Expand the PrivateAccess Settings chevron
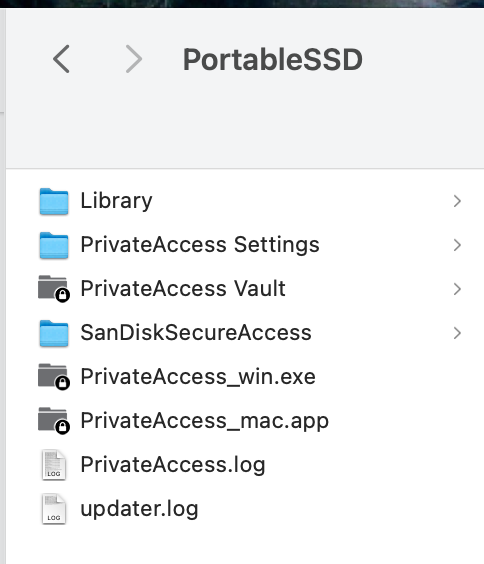Viewport: 484px width, 564px height. [457, 245]
